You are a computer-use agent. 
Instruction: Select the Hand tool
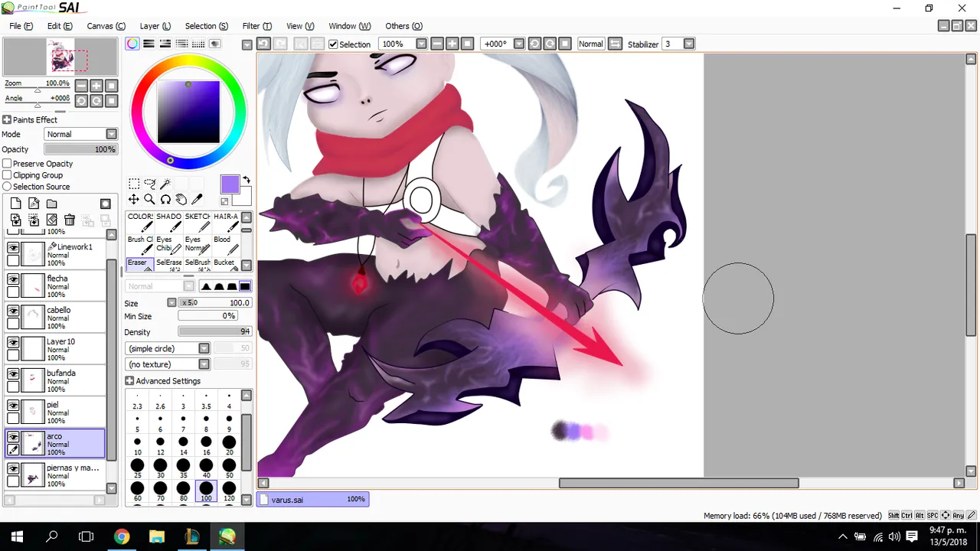pyautogui.click(x=181, y=199)
